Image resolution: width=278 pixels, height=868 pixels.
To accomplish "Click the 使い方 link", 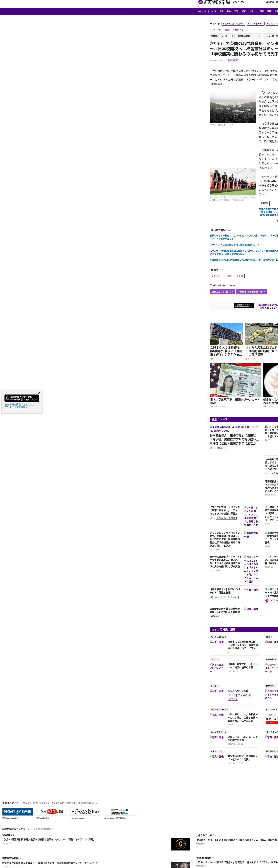I will pos(233,285).
